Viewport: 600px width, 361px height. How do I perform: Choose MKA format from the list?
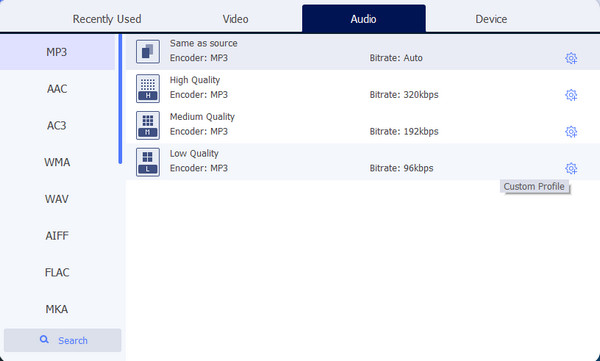coord(57,309)
